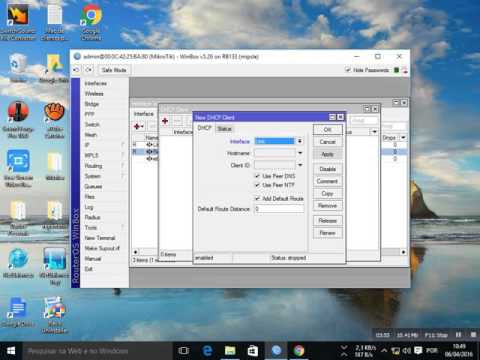
Task: Click the Default Route Distance field
Action: pos(279,209)
